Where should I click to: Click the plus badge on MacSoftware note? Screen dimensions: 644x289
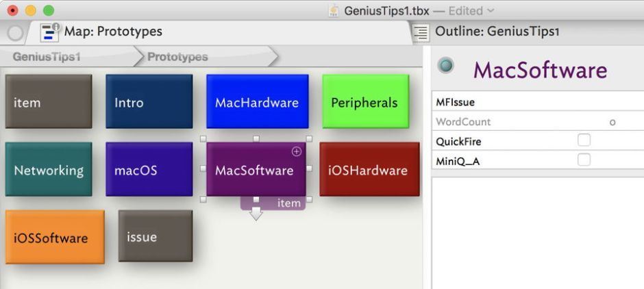pyautogui.click(x=297, y=151)
